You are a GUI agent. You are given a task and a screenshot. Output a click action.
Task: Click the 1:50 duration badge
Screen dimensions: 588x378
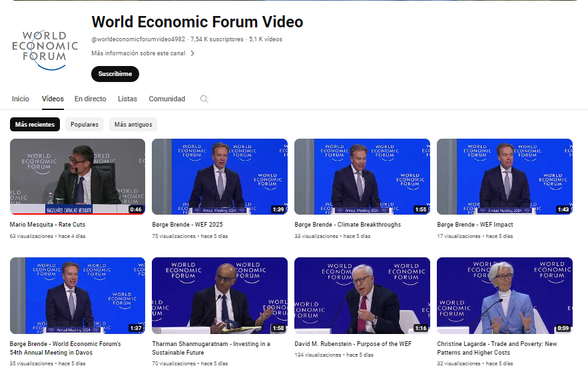278,328
